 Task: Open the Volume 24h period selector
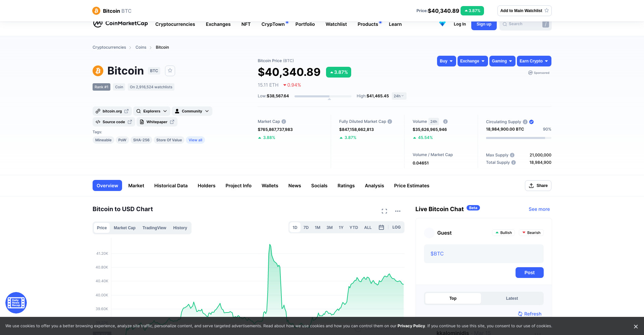click(x=434, y=122)
